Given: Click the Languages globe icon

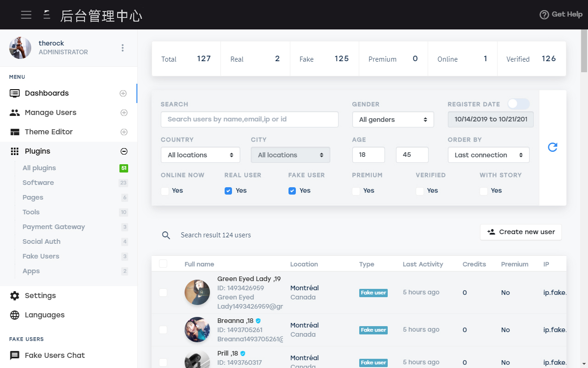Looking at the screenshot, I should (15, 315).
